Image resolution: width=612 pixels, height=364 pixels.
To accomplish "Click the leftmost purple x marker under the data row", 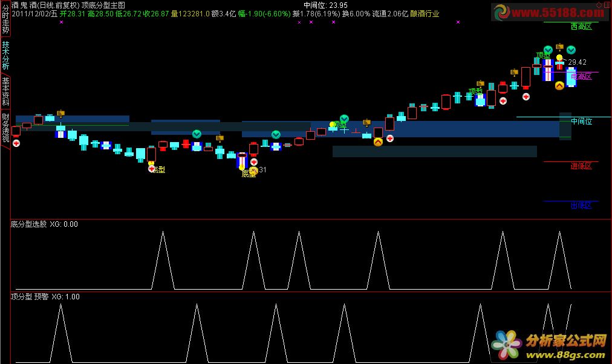I will (x=61, y=22).
